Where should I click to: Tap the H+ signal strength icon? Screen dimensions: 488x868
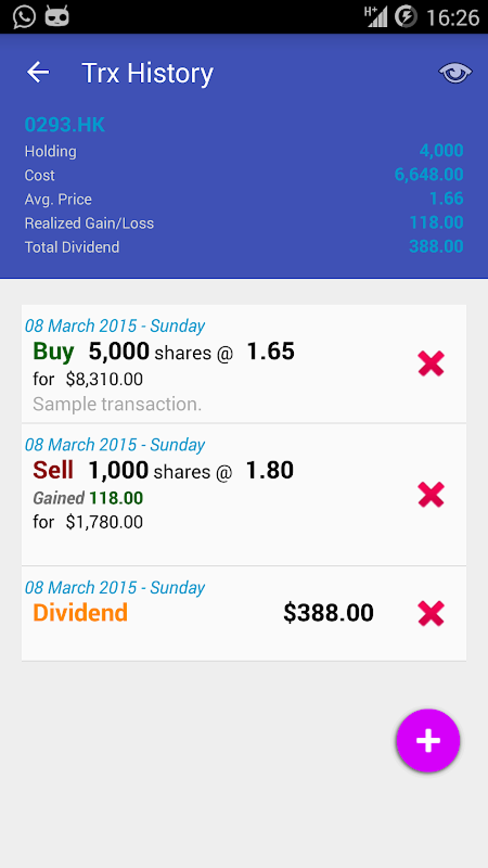coord(376,17)
